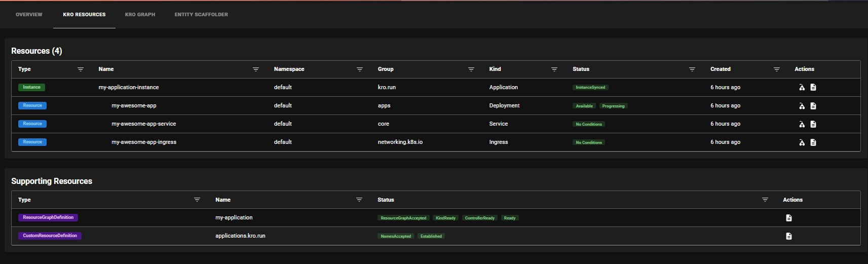
Task: Open the Entity Scaffolder tab
Action: click(x=201, y=15)
